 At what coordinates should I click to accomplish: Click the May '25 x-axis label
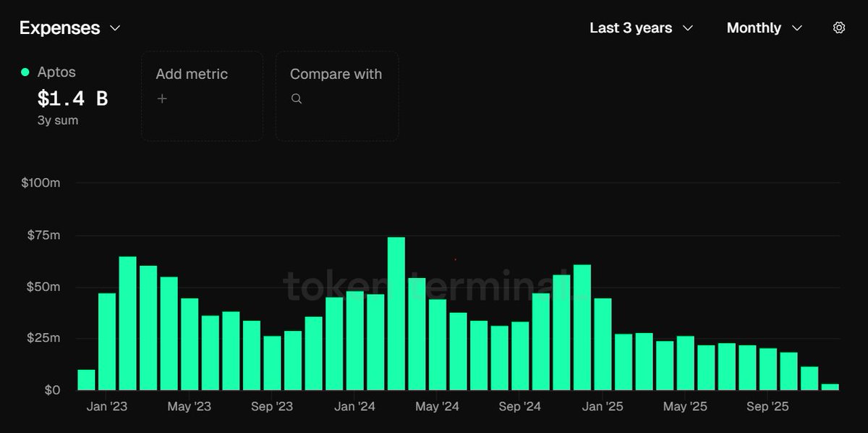685,407
